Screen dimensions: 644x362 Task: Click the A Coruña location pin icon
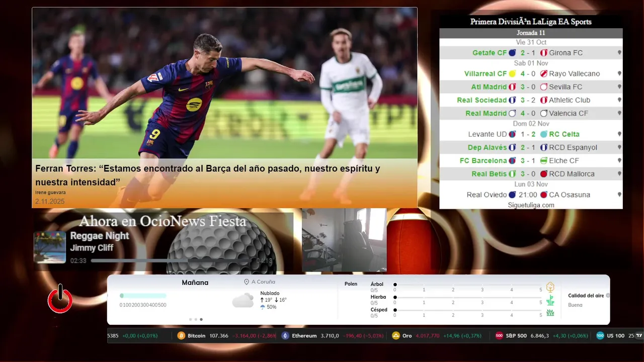247,282
